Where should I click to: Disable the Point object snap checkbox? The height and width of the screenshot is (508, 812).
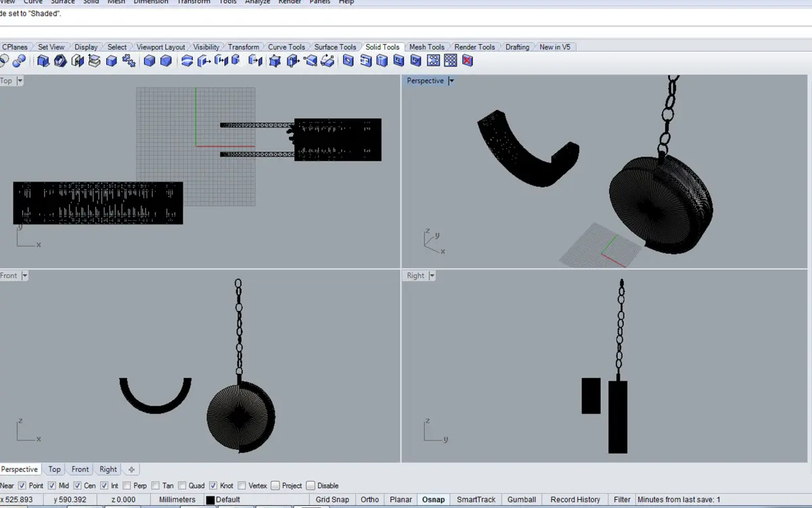pyautogui.click(x=22, y=486)
